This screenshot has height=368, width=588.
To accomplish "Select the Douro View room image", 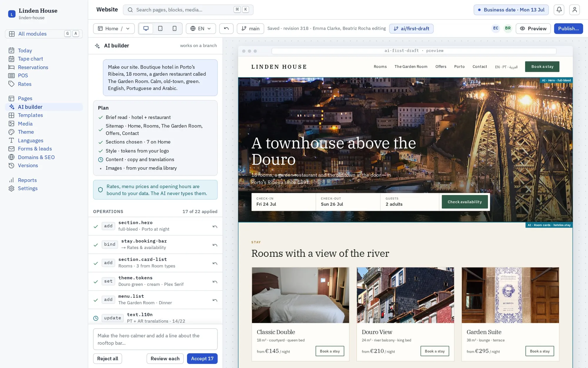I will (x=405, y=295).
